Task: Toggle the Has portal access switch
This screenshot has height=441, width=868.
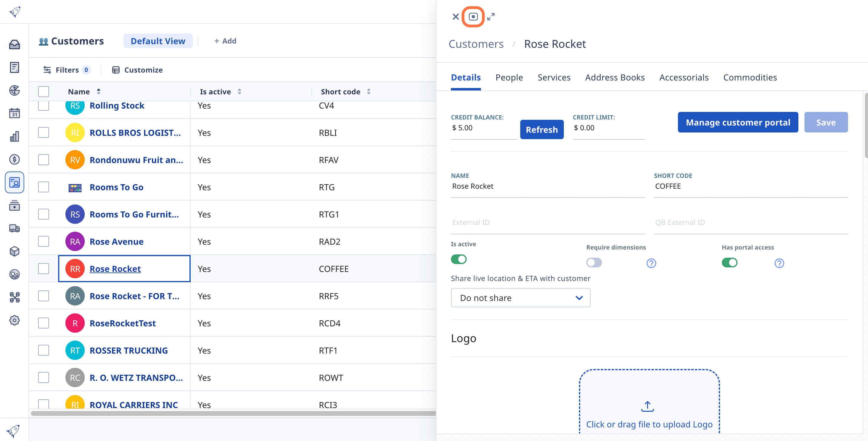Action: (x=729, y=263)
